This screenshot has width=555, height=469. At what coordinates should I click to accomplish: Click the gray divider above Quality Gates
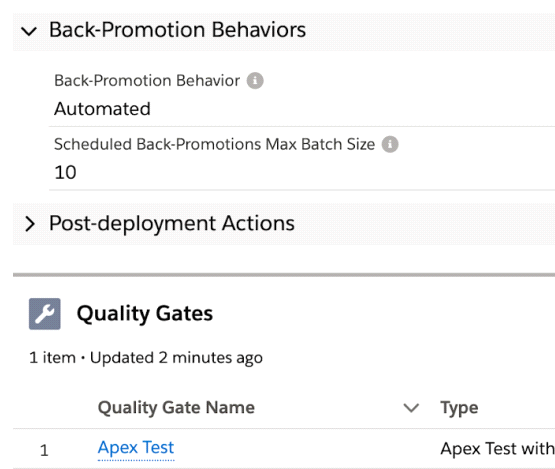click(284, 275)
